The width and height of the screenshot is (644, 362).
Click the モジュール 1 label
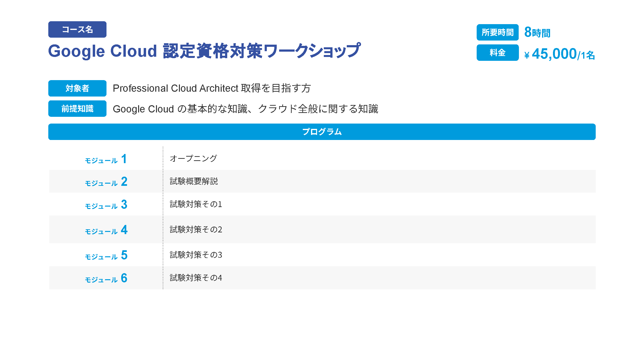(x=106, y=159)
